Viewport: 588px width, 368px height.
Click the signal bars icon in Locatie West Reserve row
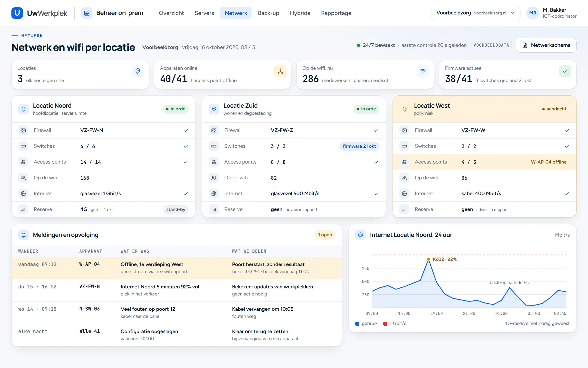pyautogui.click(x=405, y=209)
